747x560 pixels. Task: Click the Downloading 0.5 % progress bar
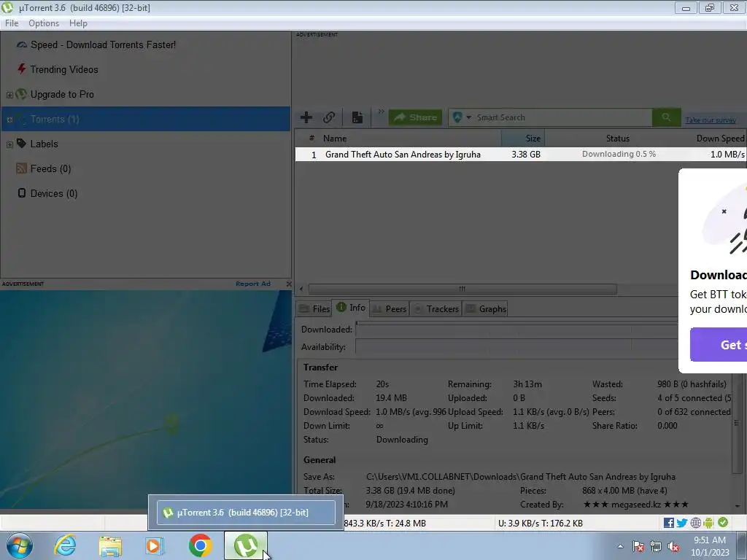(x=619, y=155)
